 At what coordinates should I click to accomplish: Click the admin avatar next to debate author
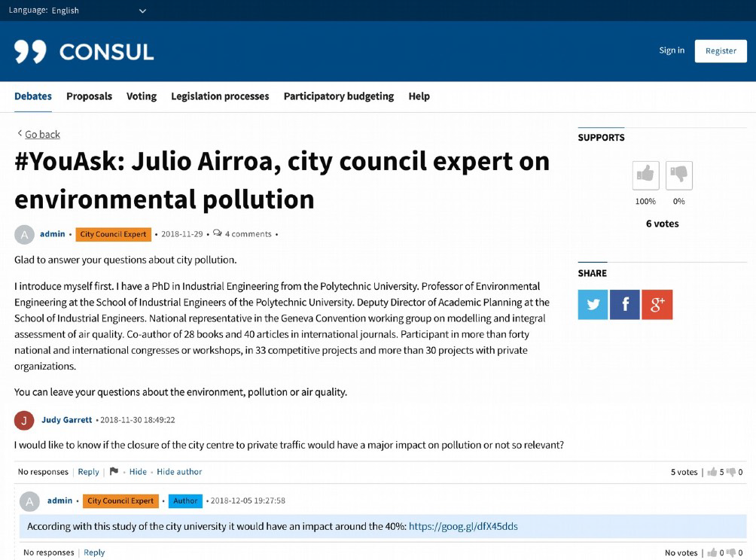(x=24, y=235)
